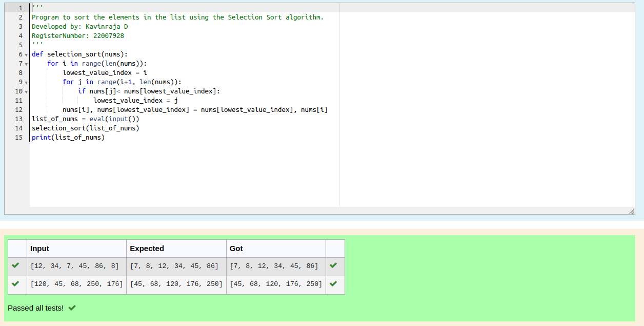644x326 pixels.
Task: Collapse the if statement block on line 10
Action: tap(26, 91)
